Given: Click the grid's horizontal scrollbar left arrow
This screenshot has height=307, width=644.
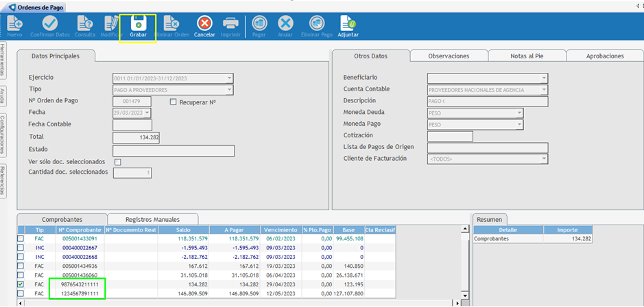Looking at the screenshot, I should 21,304.
